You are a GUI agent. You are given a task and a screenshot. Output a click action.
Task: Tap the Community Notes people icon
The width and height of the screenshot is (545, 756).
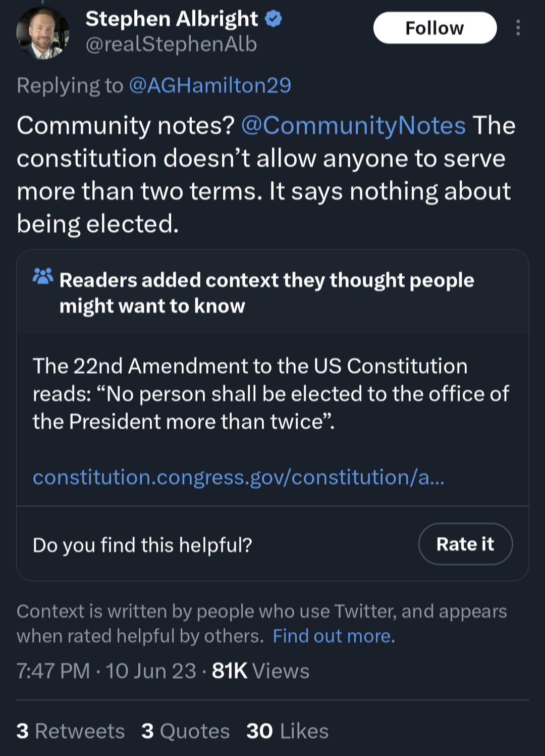[x=43, y=276]
